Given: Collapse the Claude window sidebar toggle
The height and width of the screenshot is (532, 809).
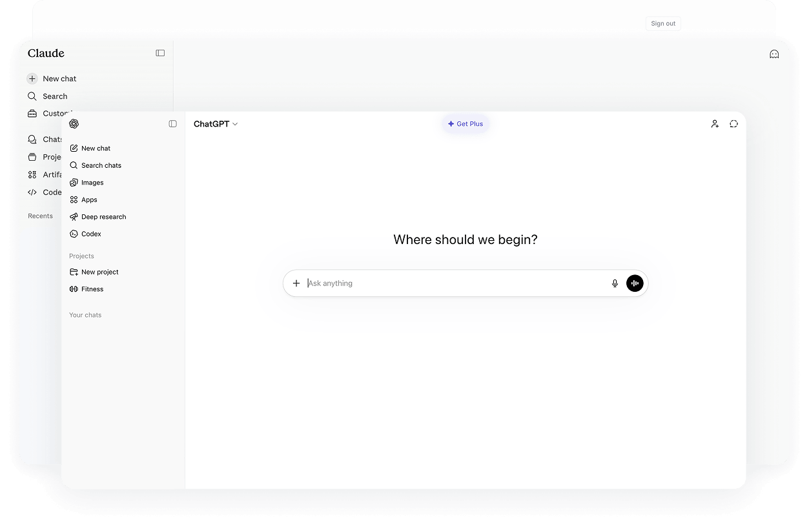Looking at the screenshot, I should click(160, 53).
